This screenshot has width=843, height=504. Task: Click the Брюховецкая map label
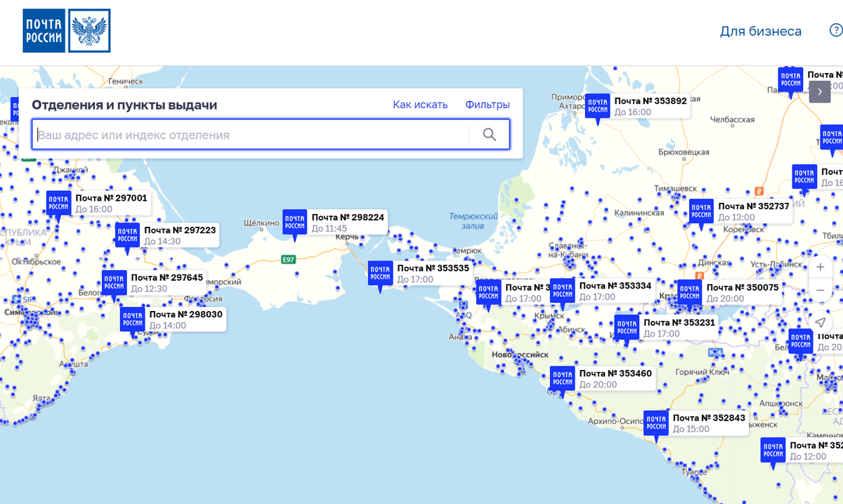(684, 151)
